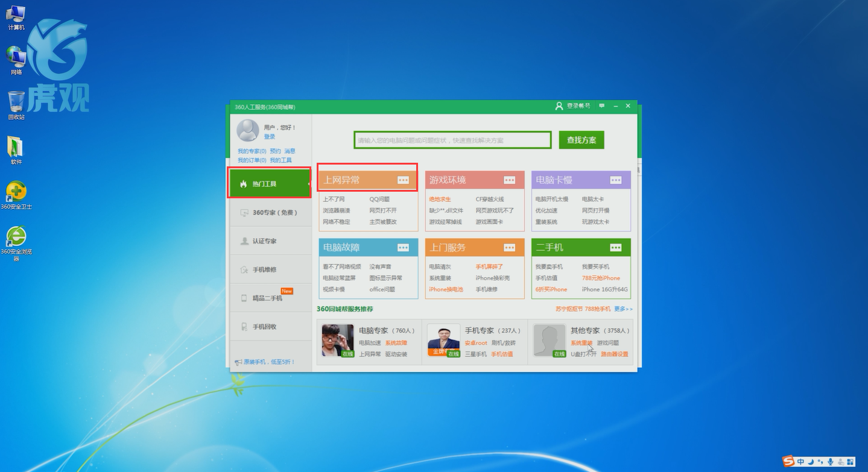Viewport: 868px width, 472px height.
Task: Expand the more button on 游戏环境 card
Action: point(510,180)
